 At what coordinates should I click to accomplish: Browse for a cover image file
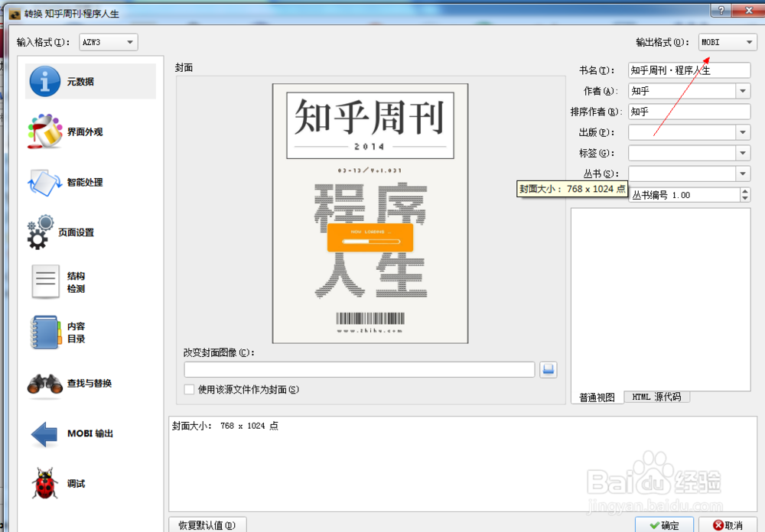coord(548,369)
